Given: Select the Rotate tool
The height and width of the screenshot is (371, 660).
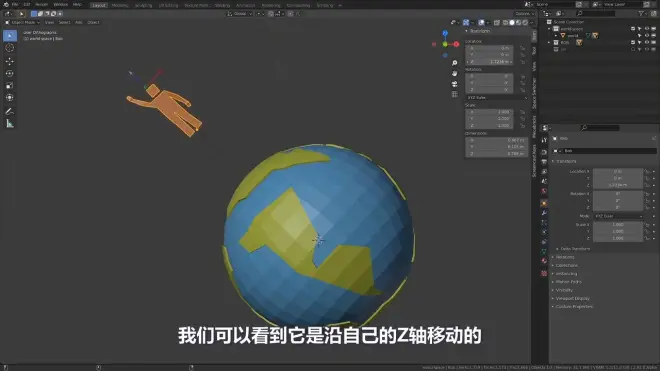Looking at the screenshot, I should pos(10,73).
